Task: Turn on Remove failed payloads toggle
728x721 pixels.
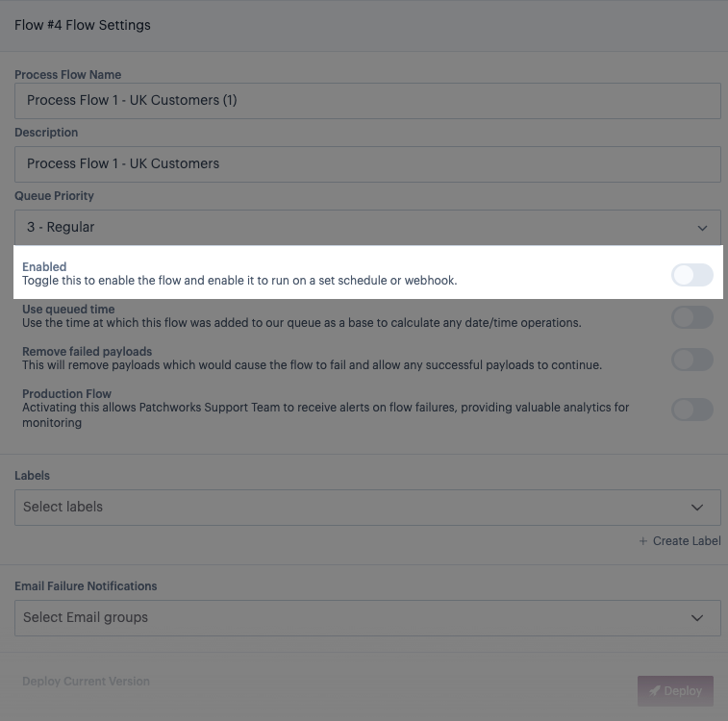Action: 691,360
